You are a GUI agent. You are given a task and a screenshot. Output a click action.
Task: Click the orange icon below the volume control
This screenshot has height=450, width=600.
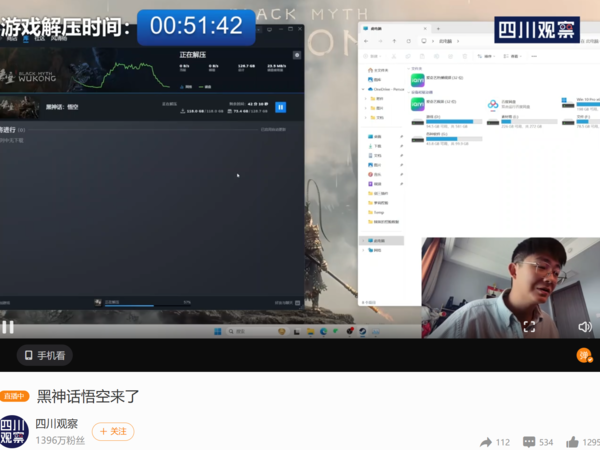coord(583,355)
